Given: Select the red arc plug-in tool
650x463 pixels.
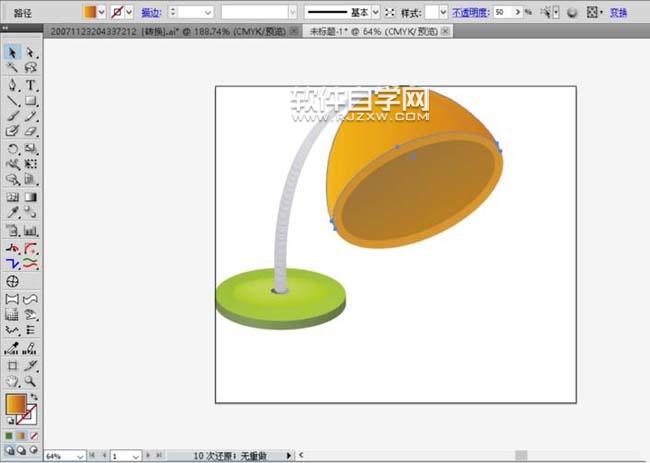Looking at the screenshot, I should pyautogui.click(x=30, y=248).
